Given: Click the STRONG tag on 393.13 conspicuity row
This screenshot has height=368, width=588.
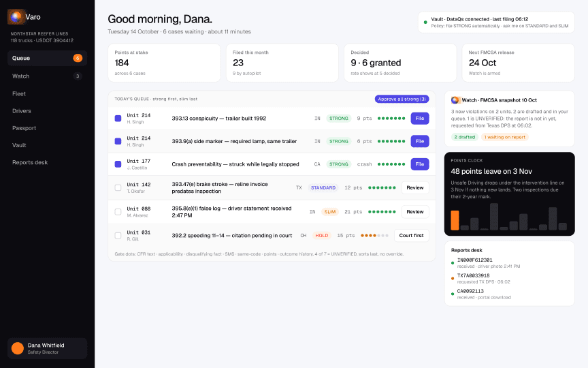Looking at the screenshot, I should (339, 119).
